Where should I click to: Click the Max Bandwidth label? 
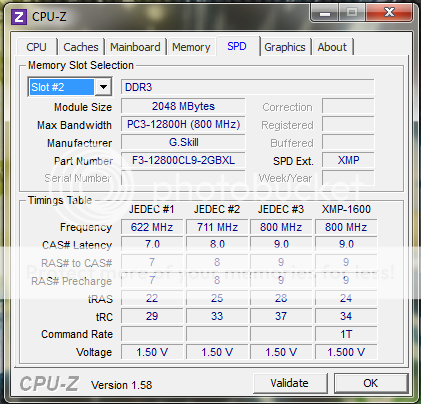[x=74, y=125]
